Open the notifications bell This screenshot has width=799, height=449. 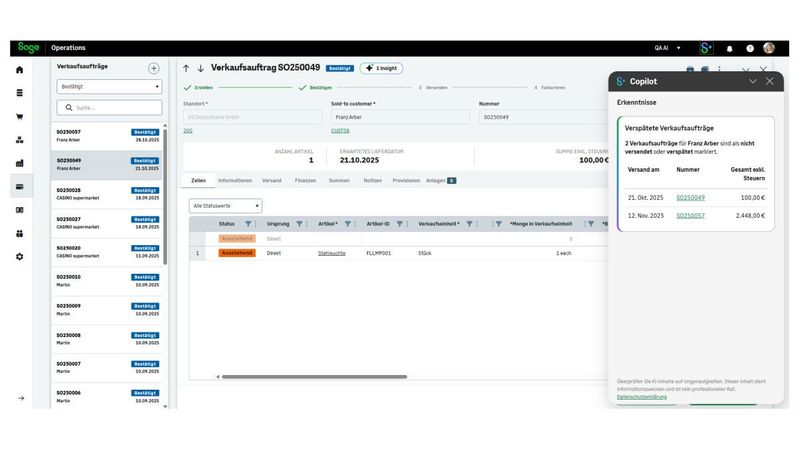729,48
